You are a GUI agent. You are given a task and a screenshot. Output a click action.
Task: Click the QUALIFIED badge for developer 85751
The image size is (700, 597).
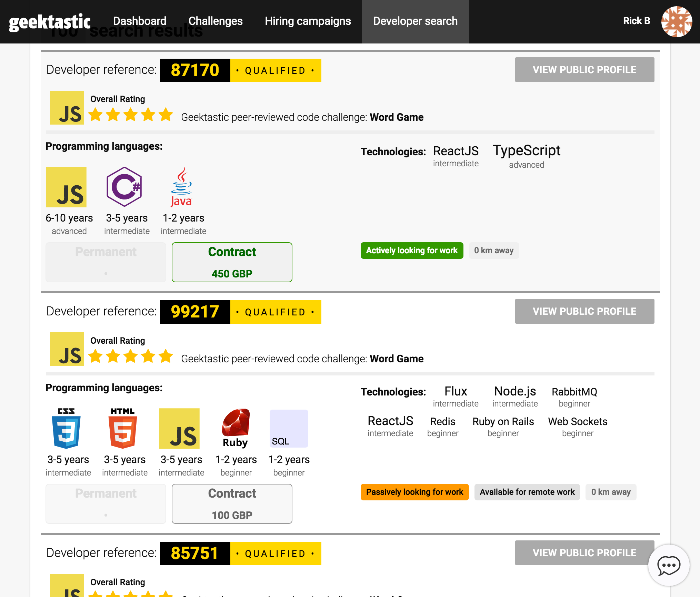coord(276,554)
